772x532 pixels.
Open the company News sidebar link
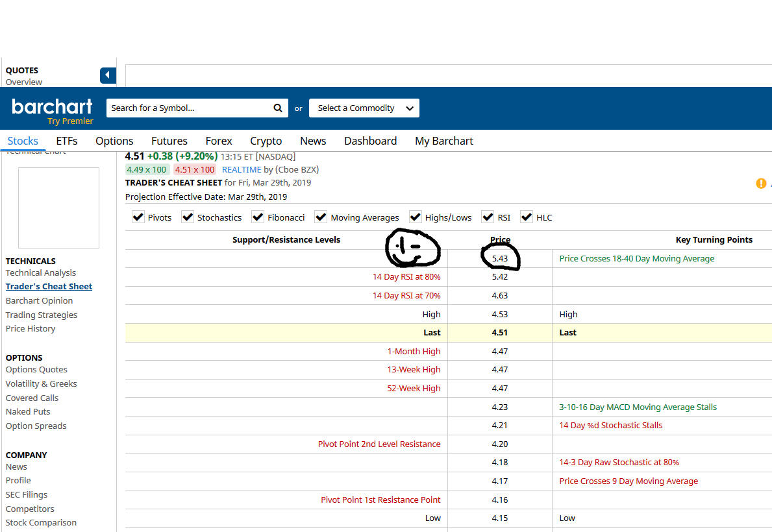point(16,466)
